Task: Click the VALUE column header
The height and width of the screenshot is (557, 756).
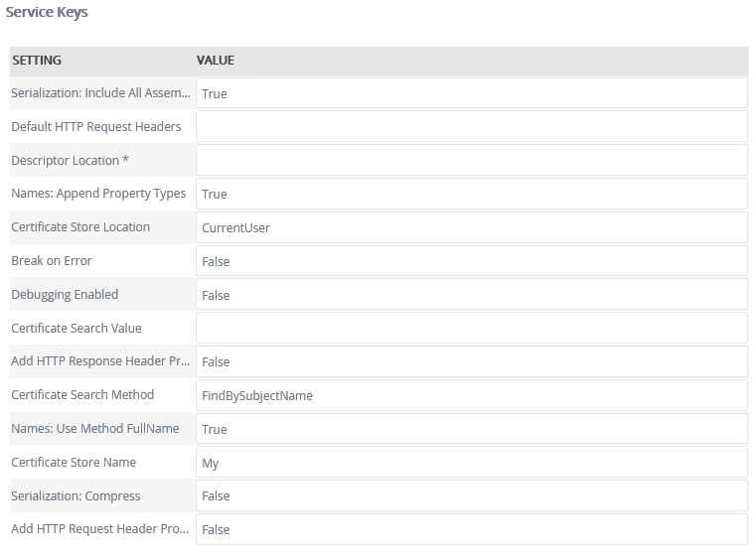Action: tap(216, 61)
